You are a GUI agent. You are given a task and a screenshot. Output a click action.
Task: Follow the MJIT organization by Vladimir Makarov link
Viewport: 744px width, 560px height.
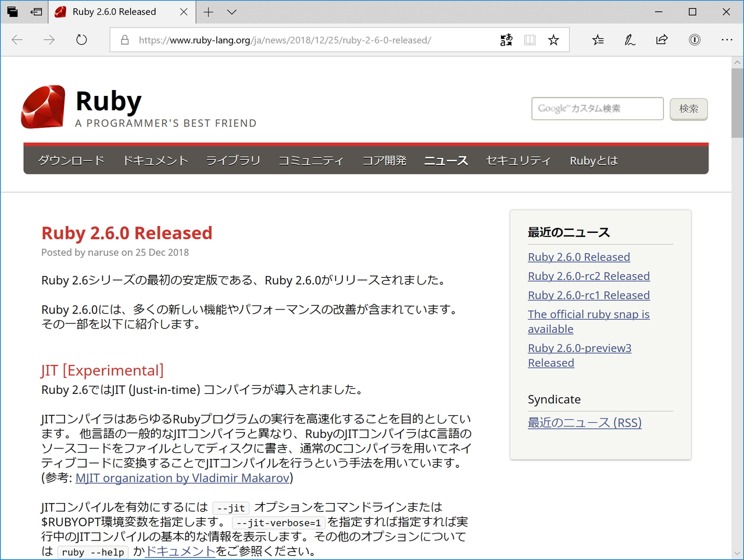tap(184, 478)
